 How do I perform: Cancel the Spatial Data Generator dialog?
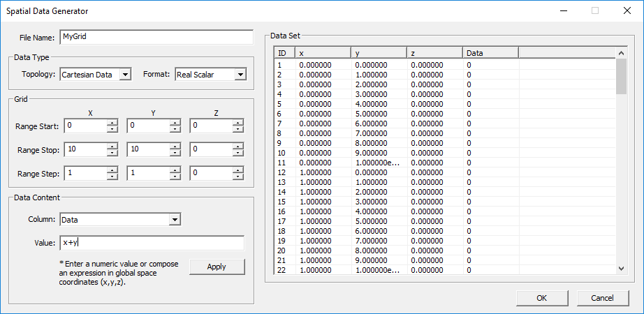point(601,298)
